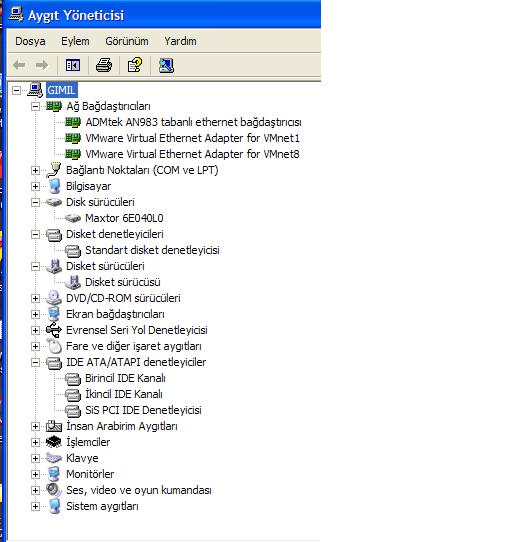This screenshot has width=512, height=542.
Task: Select SiS PCI IDE Denetleyicisi entry
Action: 143,410
